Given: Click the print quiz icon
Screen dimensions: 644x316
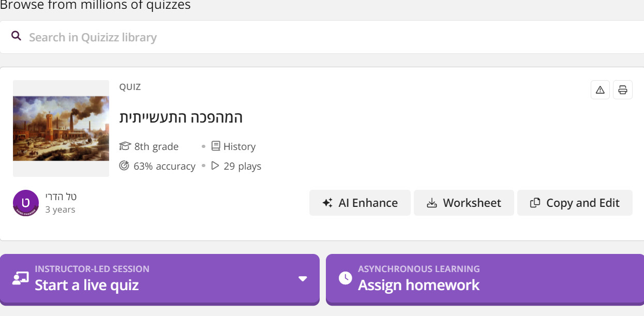Looking at the screenshot, I should pos(623,90).
